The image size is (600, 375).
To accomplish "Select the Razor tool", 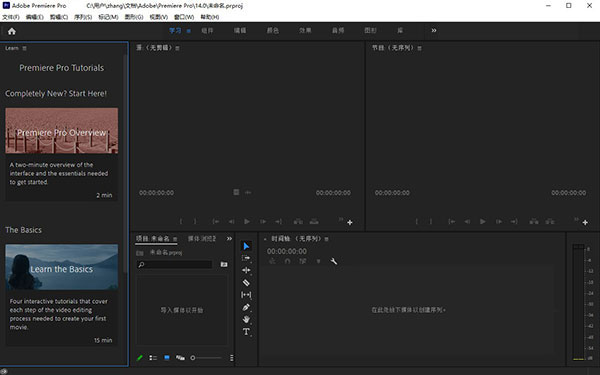I will (x=246, y=282).
